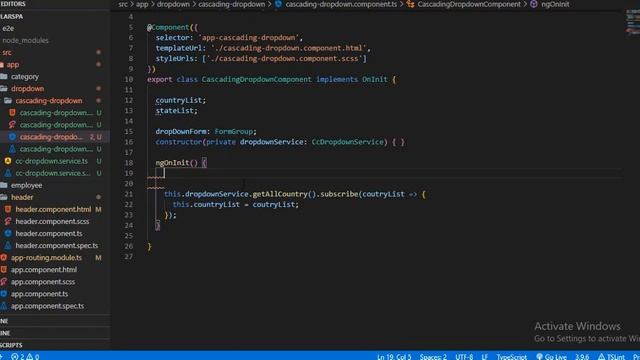Click the icon of the cc-dropdown.service.s... spec file

click(8, 173)
